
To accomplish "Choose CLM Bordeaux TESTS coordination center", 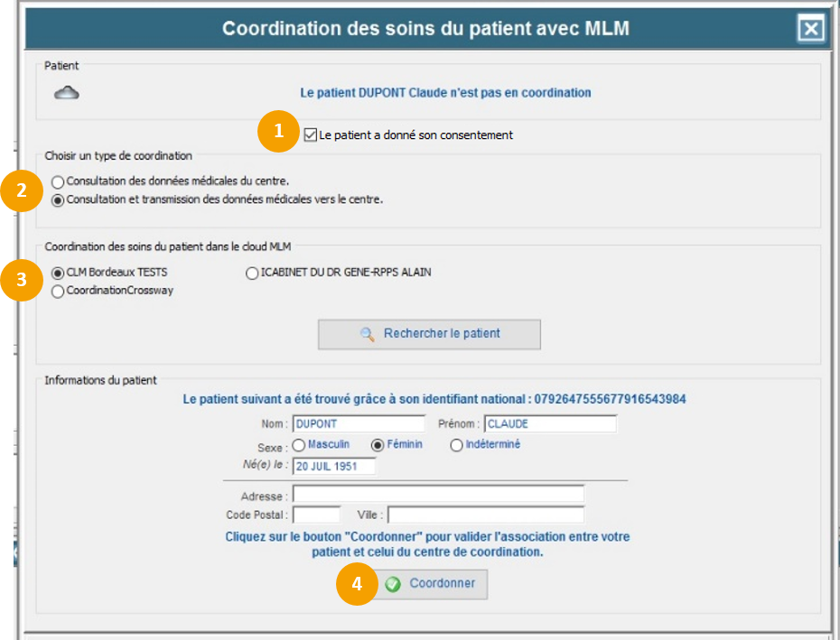I will pos(58,273).
